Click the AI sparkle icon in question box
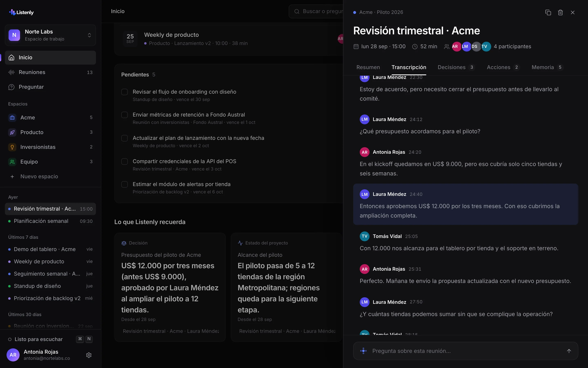Screen dimensions: 588x368 [363, 351]
